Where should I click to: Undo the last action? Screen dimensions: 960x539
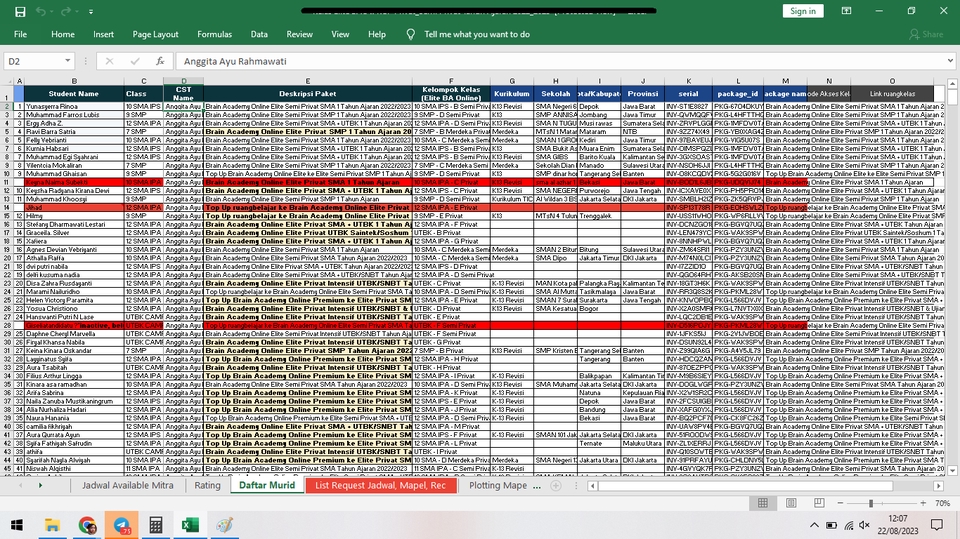pos(40,12)
